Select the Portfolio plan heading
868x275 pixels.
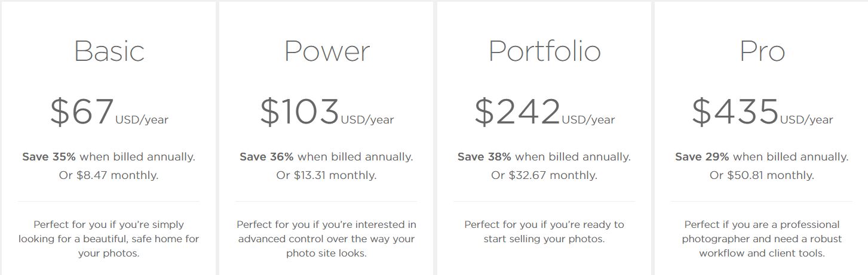click(x=544, y=51)
